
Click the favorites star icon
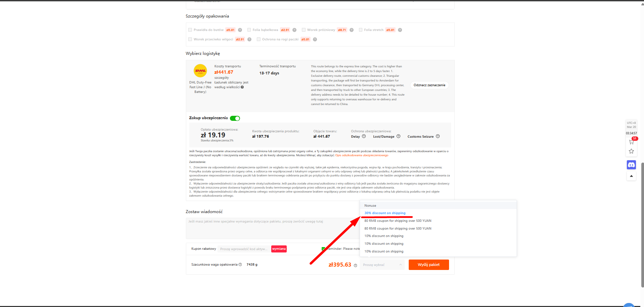pyautogui.click(x=631, y=151)
